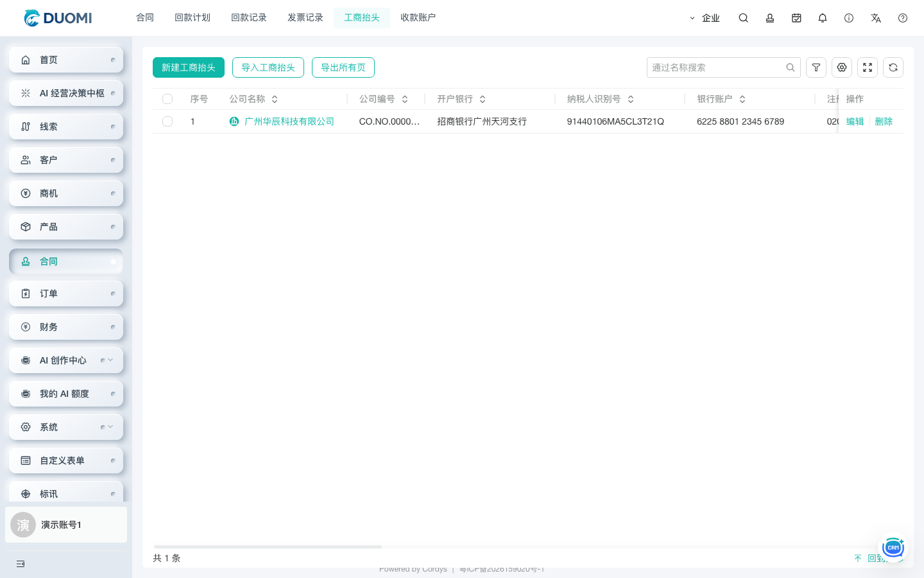Open the calendar icon in header

pyautogui.click(x=796, y=18)
